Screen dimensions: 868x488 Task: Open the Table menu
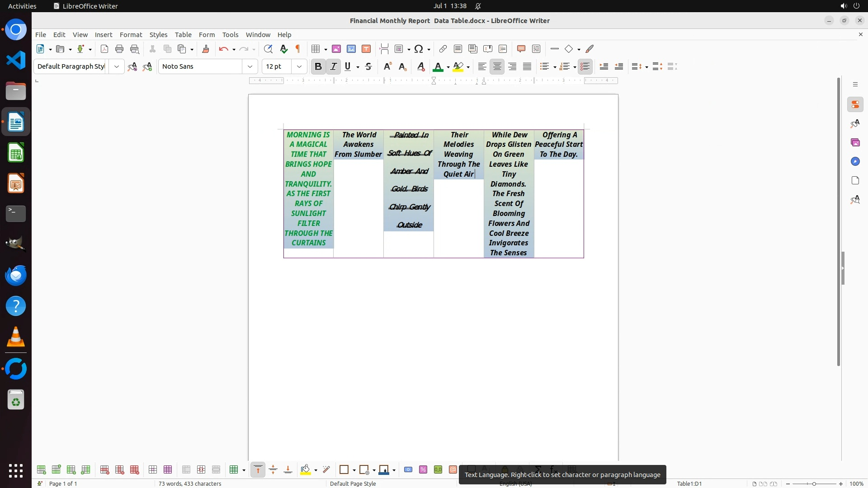[183, 35]
